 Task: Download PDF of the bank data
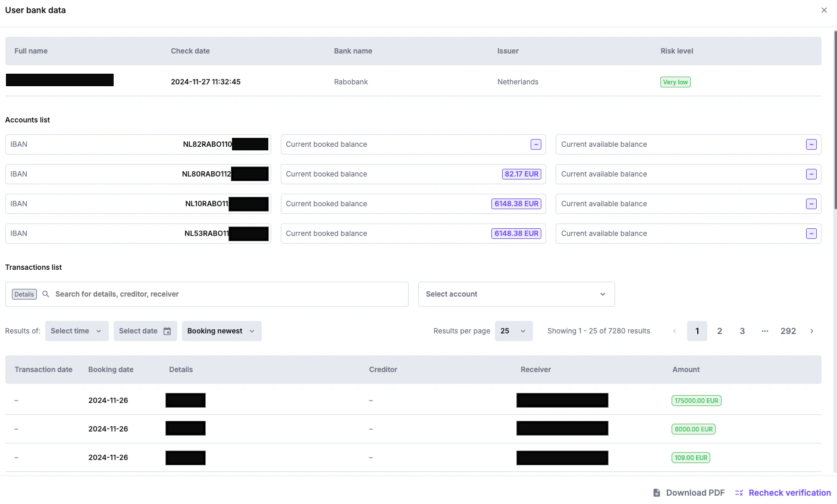[689, 493]
